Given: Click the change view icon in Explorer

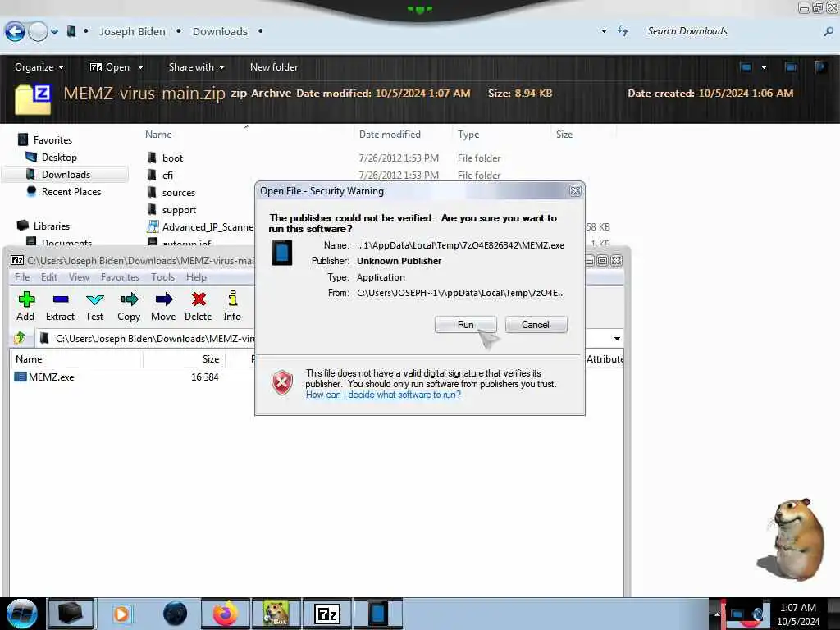Looking at the screenshot, I should [x=745, y=67].
